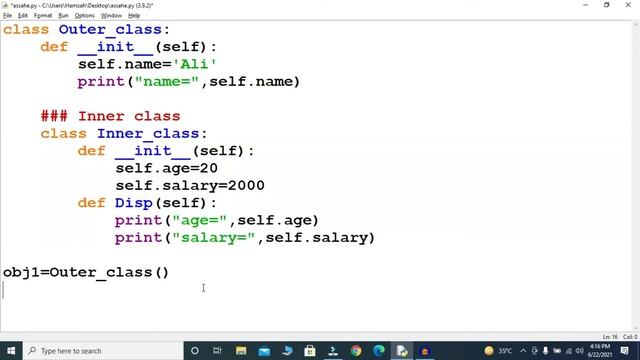This screenshot has width=640, height=360.
Task: Open network status tray icon
Action: point(569,351)
